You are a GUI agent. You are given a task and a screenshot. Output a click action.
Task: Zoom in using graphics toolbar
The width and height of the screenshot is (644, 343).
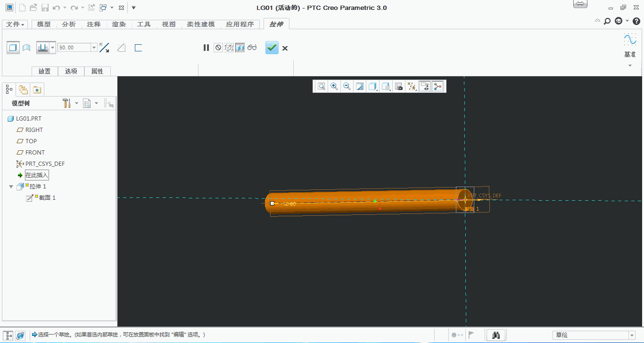coord(334,86)
